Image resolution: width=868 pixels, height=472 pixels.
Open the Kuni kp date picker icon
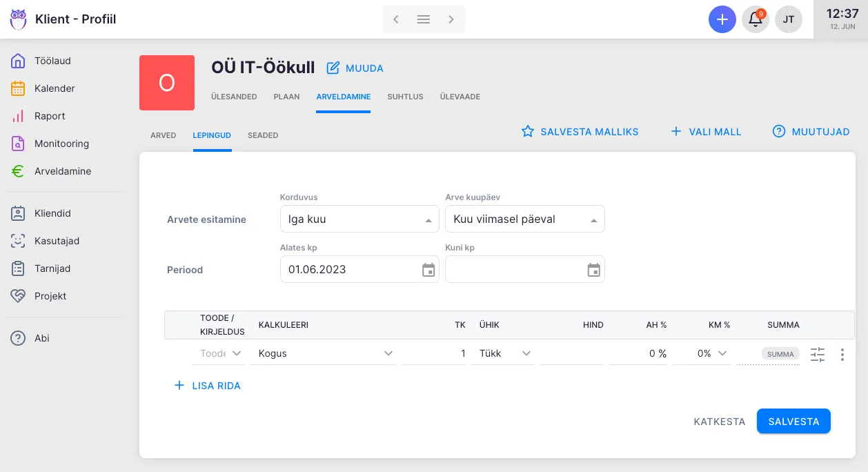(x=593, y=270)
